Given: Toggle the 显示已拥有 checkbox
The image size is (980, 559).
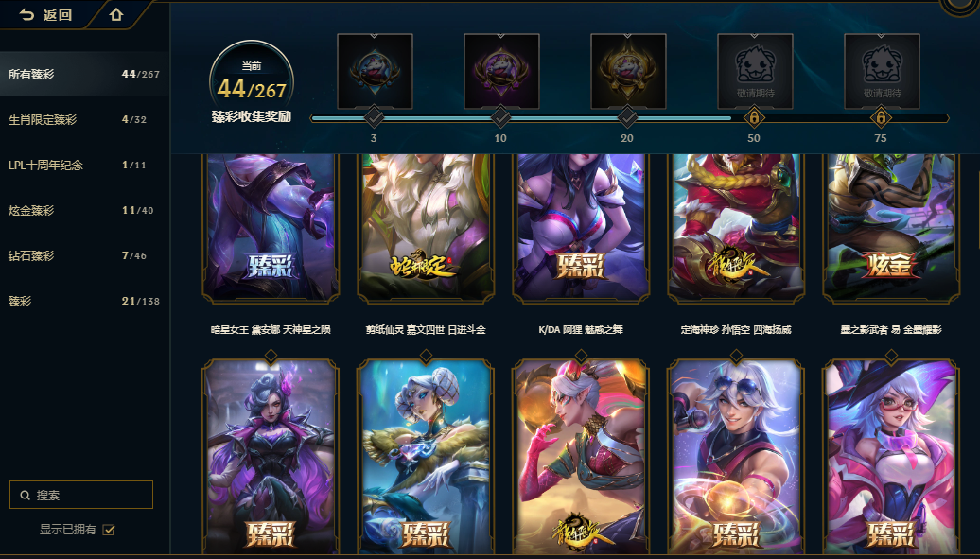Looking at the screenshot, I should (109, 530).
